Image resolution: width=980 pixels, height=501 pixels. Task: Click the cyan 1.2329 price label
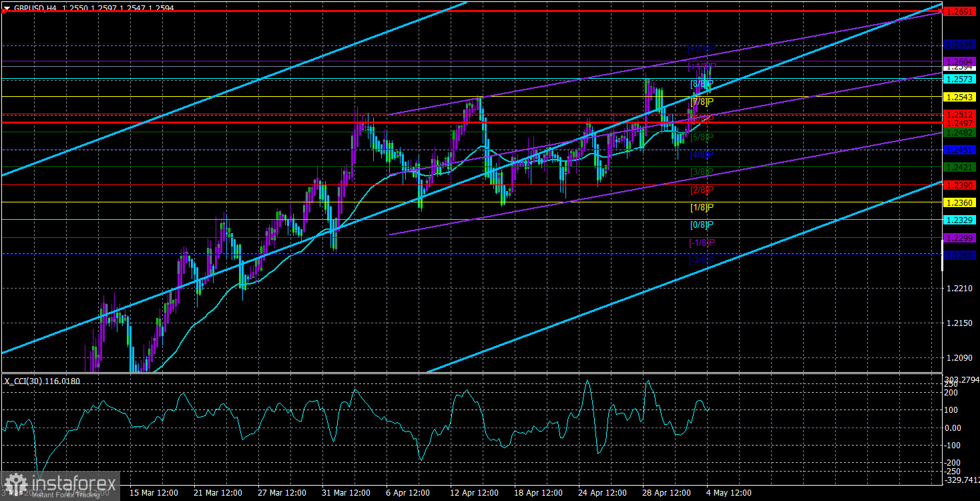(x=960, y=220)
